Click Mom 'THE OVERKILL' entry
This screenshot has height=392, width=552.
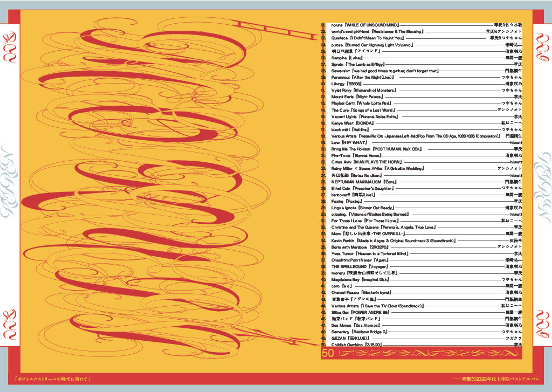click(x=422, y=233)
